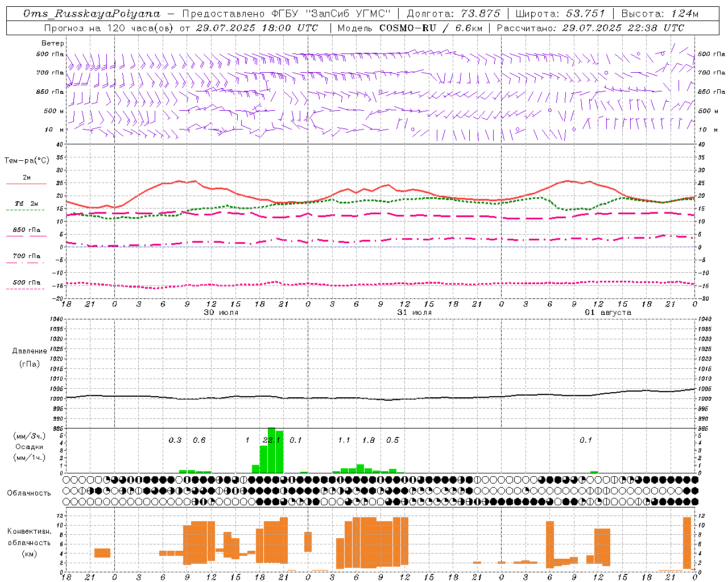Click the '500 м' wind level label on left
Image resolution: width=728 pixels, height=582 pixels.
point(54,111)
